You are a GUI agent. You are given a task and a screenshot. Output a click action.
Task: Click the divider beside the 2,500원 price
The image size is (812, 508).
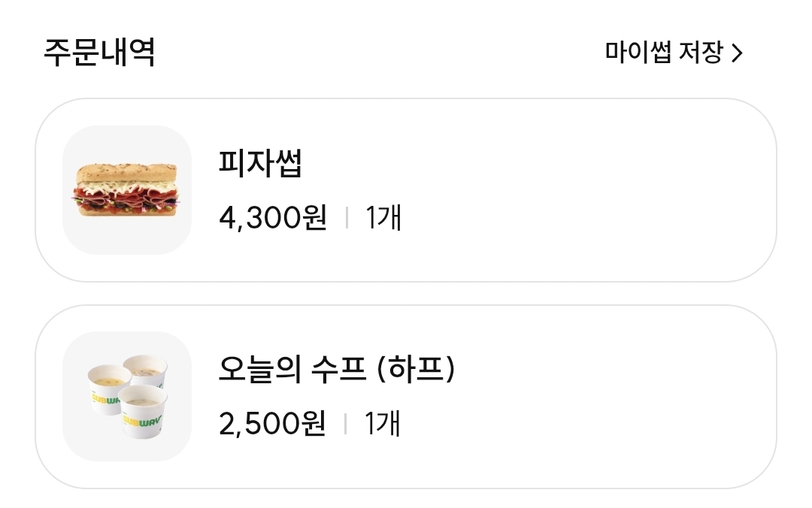[x=346, y=424]
